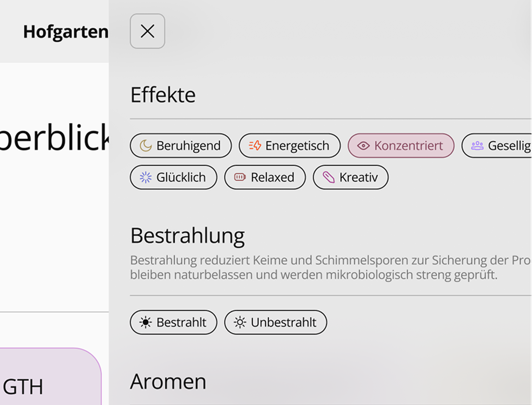Toggle the Relaxed effect chip
Viewport: 532px width, 405px height.
point(265,177)
